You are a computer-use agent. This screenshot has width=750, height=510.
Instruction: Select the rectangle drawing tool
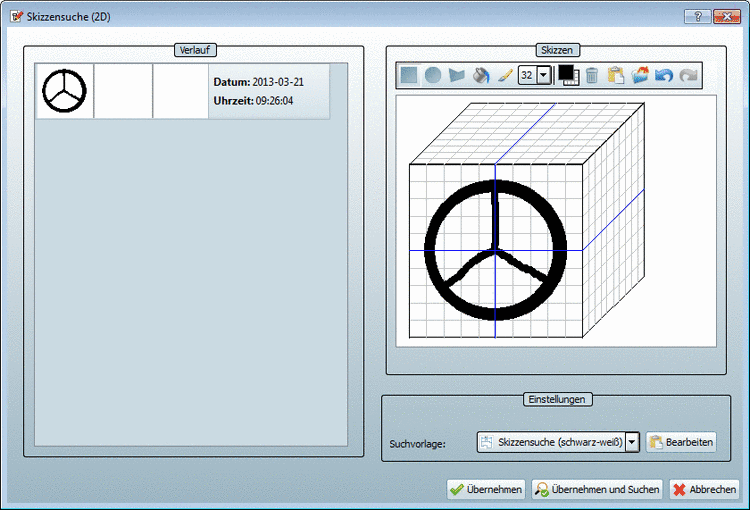click(x=409, y=75)
